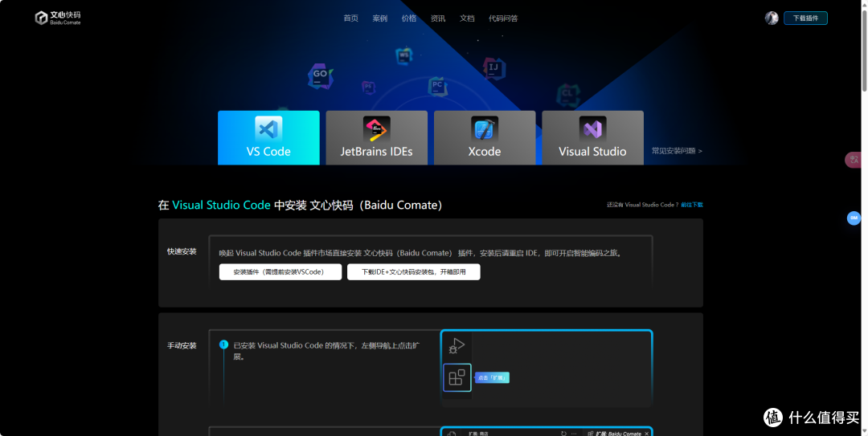868x436 pixels.
Task: Select the JetBrains IDEs tab
Action: pos(376,138)
